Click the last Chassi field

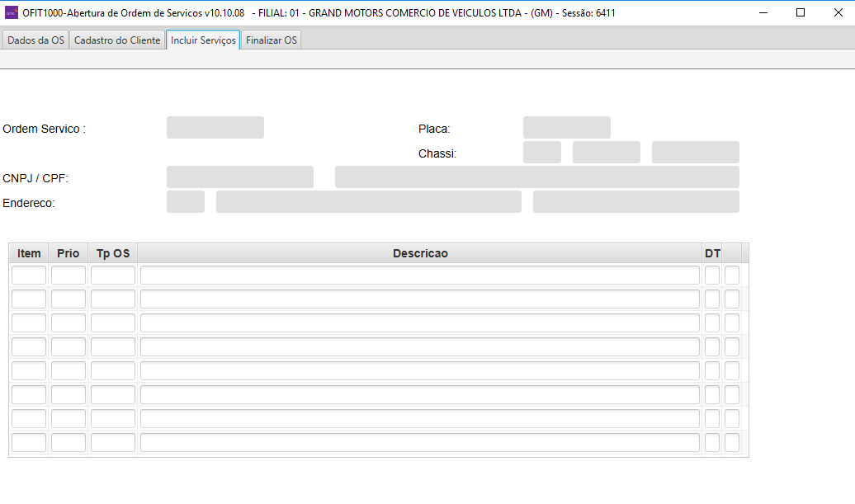(695, 152)
